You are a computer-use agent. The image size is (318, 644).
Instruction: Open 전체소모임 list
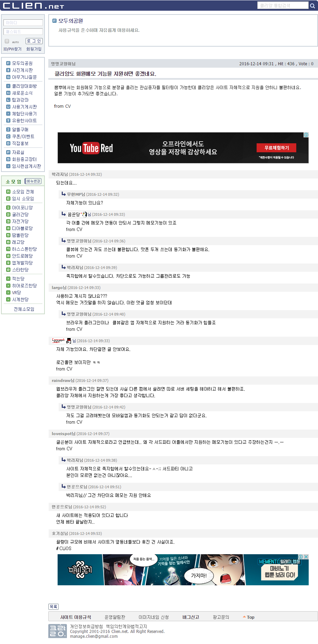coord(24,309)
